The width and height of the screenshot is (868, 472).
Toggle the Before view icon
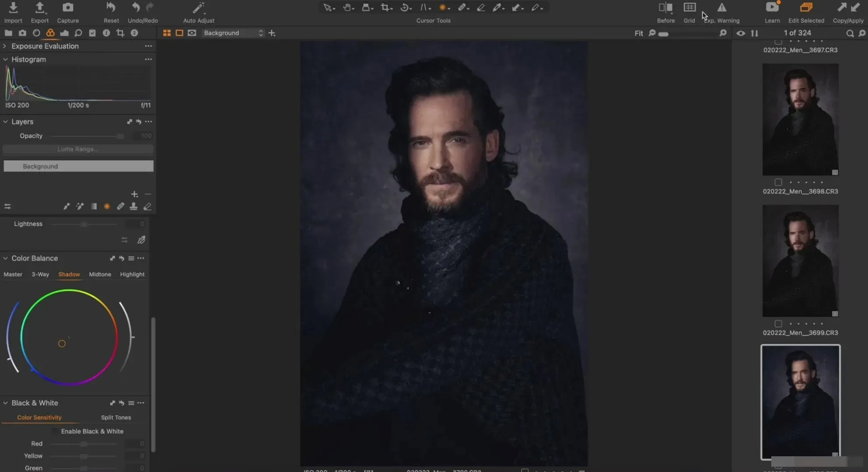[x=665, y=7]
